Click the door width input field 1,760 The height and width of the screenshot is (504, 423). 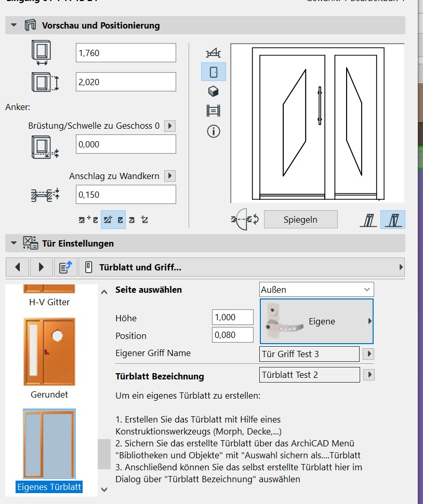click(x=126, y=53)
